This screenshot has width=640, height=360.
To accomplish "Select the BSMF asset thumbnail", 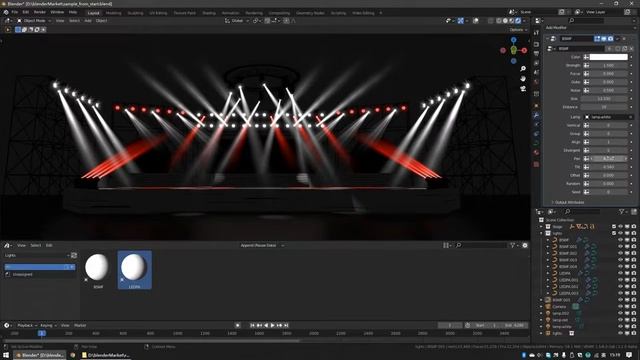I will [98, 270].
